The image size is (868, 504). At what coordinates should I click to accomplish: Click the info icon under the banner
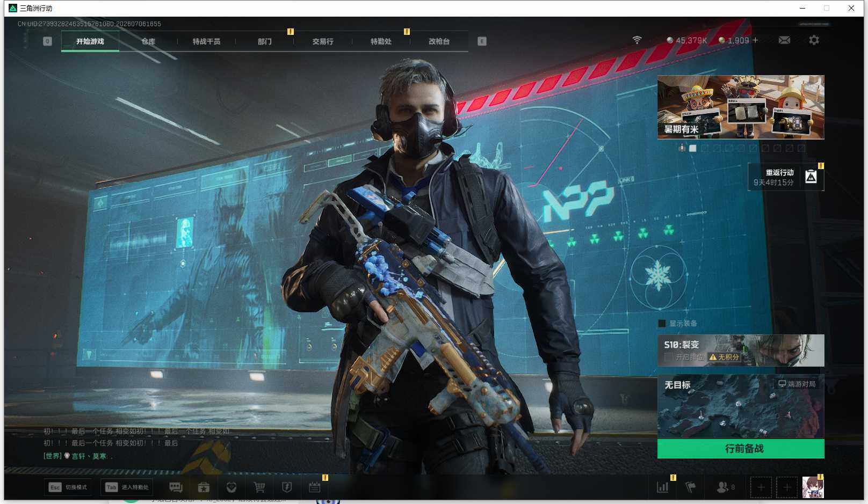pyautogui.click(x=682, y=148)
